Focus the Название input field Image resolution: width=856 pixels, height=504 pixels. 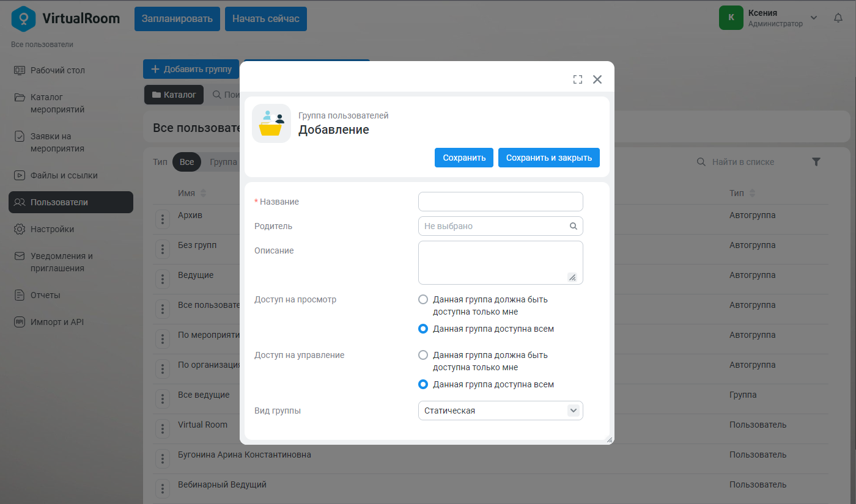[501, 202]
